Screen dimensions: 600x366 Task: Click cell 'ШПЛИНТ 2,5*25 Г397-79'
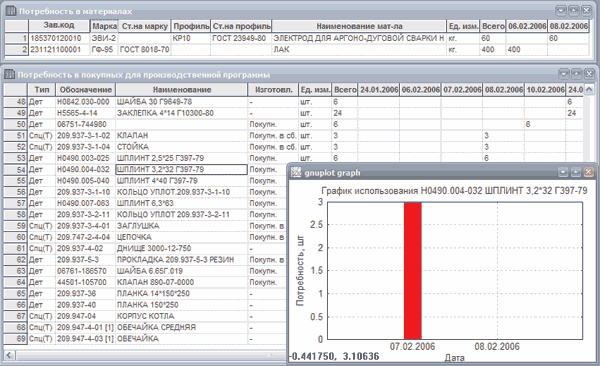click(182, 158)
